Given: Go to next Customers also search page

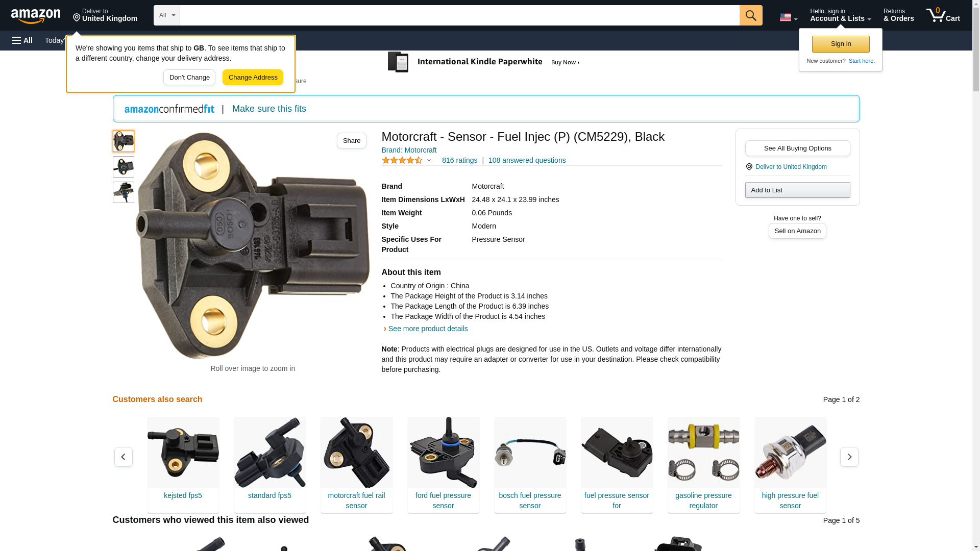Looking at the screenshot, I should 849,457.
